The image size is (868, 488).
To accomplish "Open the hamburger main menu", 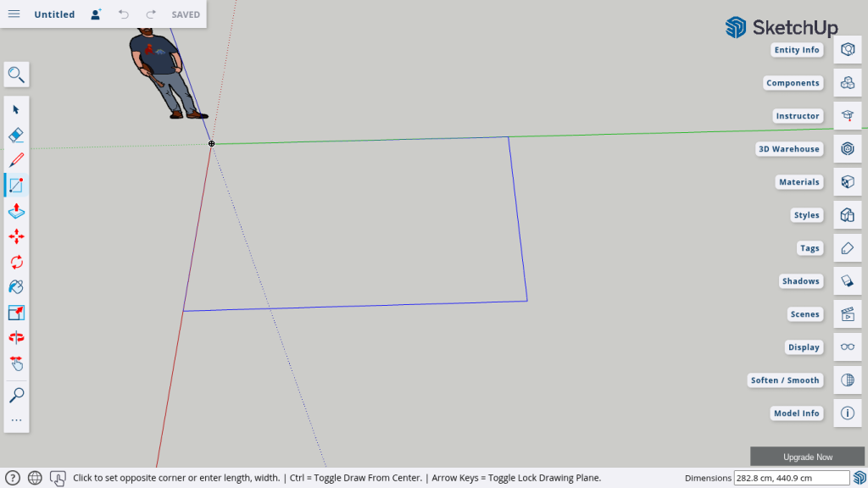I will click(x=14, y=14).
